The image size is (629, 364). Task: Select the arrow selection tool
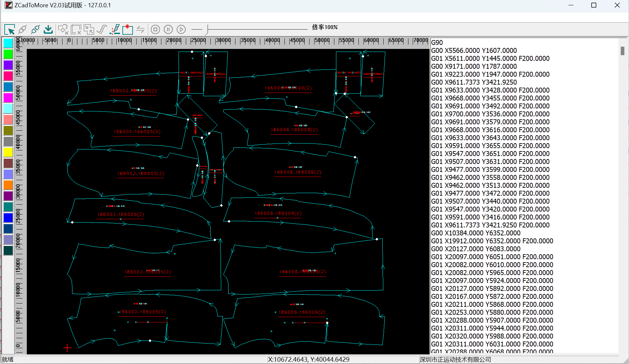click(10, 30)
